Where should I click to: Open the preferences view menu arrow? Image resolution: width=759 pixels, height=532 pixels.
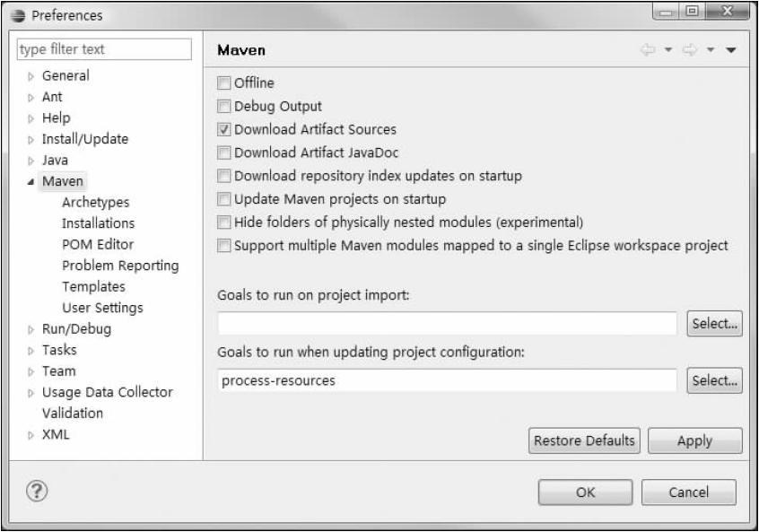pyautogui.click(x=730, y=51)
